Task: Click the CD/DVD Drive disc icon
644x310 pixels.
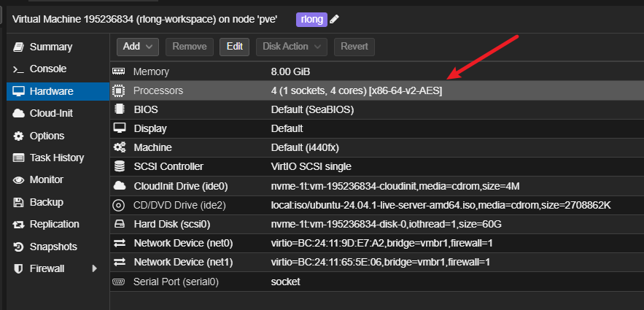Action: pyautogui.click(x=119, y=205)
